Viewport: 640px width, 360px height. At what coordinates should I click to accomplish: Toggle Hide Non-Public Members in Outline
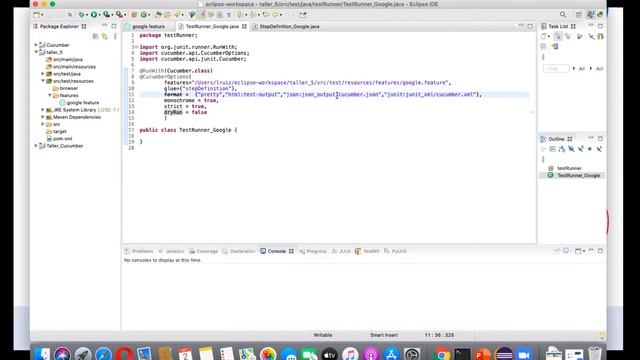pyautogui.click(x=590, y=149)
